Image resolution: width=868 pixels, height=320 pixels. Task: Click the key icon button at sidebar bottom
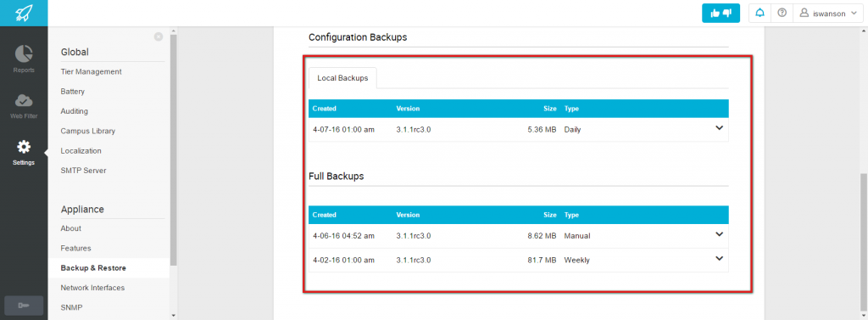[x=23, y=306]
